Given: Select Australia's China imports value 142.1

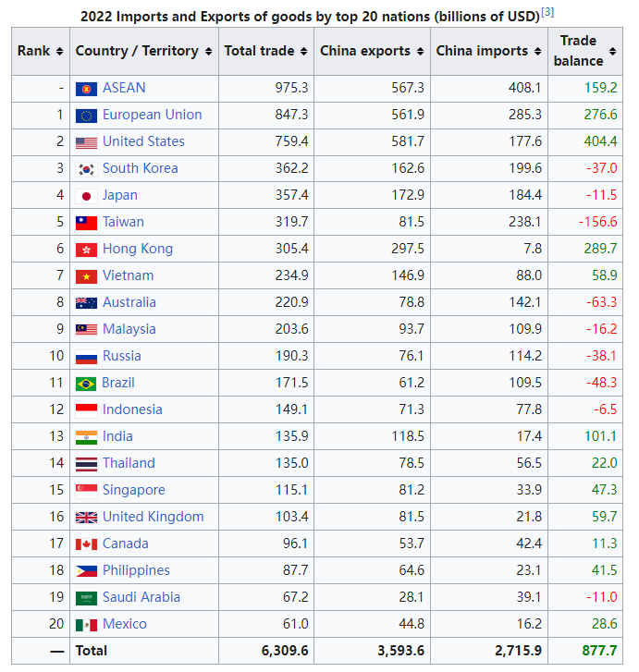Looking at the screenshot, I should [x=525, y=302].
